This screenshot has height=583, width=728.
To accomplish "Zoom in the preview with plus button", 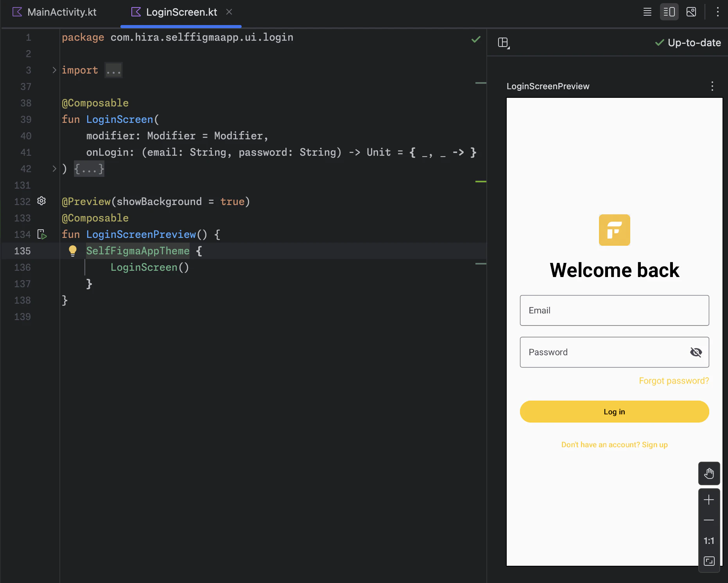I will 709,500.
